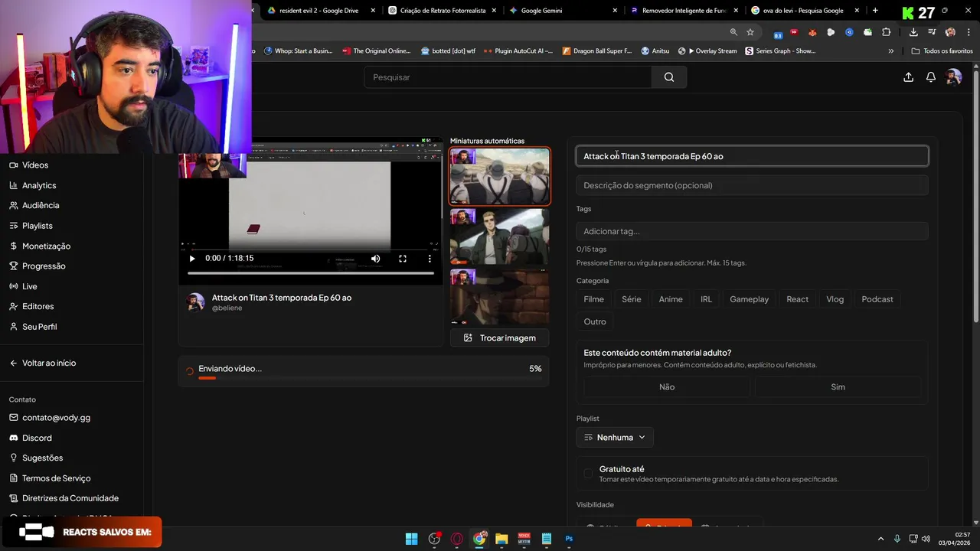Screen dimensions: 980x551
Task: Open the upload icon in header
Action: 908,77
